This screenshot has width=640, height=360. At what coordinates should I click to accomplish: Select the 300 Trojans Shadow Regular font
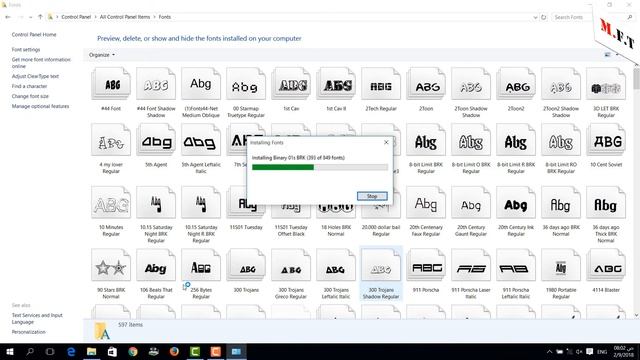pos(381,273)
